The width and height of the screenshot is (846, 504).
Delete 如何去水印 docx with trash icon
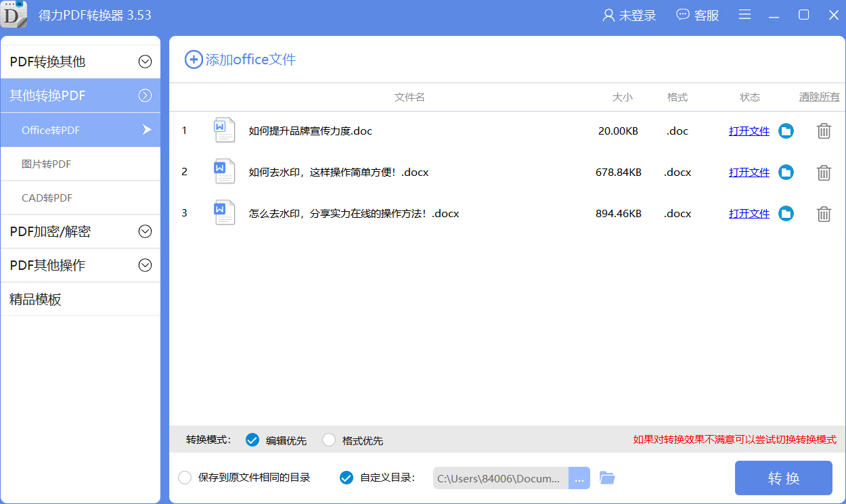(824, 173)
